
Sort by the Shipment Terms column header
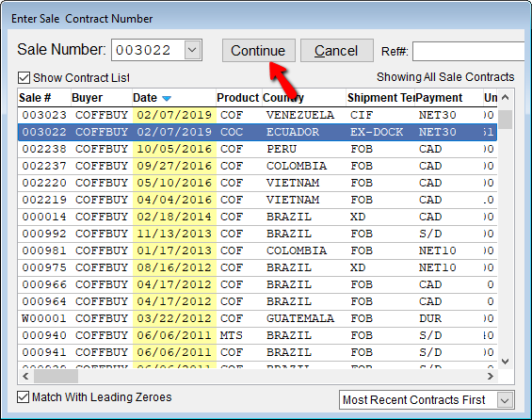coord(380,98)
